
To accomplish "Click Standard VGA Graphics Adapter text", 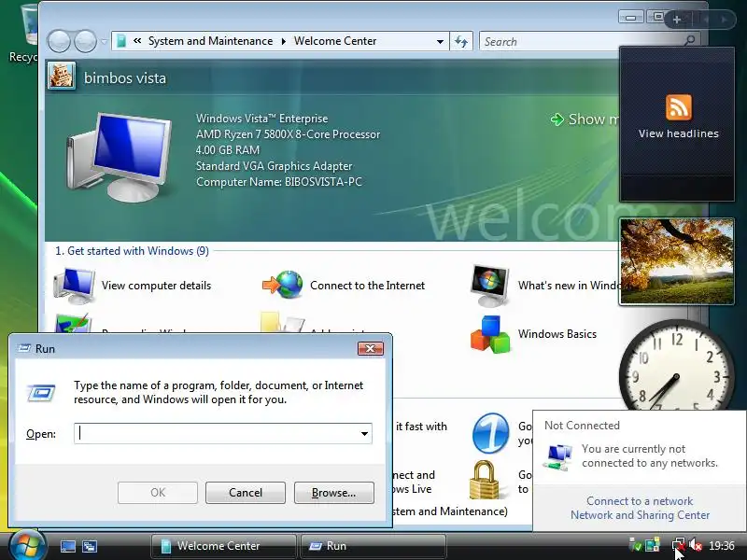I will [275, 166].
